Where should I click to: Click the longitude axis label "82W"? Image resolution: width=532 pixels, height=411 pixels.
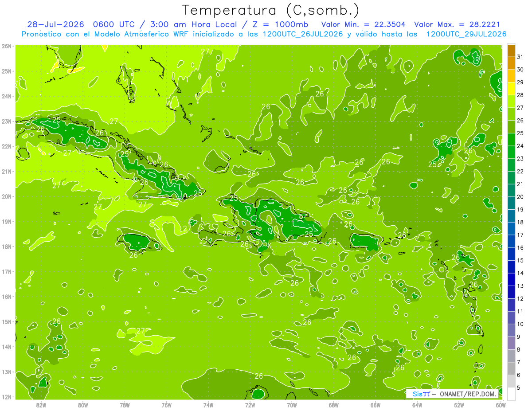(x=41, y=405)
